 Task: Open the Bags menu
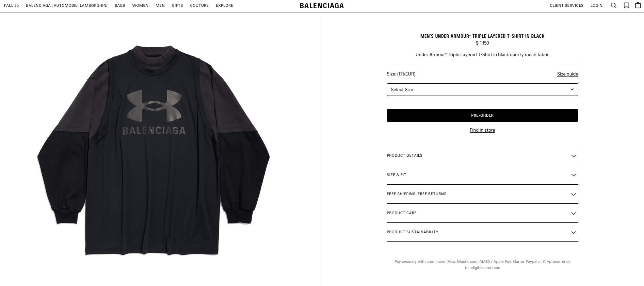tap(120, 5)
